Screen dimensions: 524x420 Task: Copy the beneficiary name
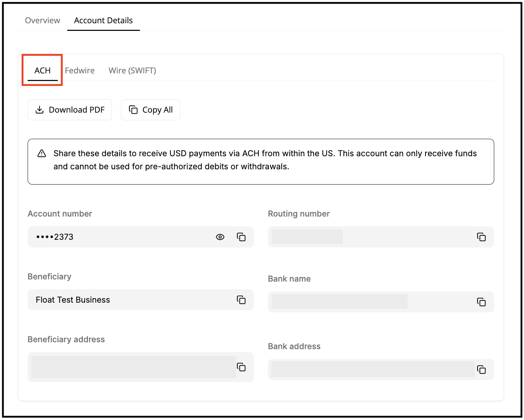(241, 300)
